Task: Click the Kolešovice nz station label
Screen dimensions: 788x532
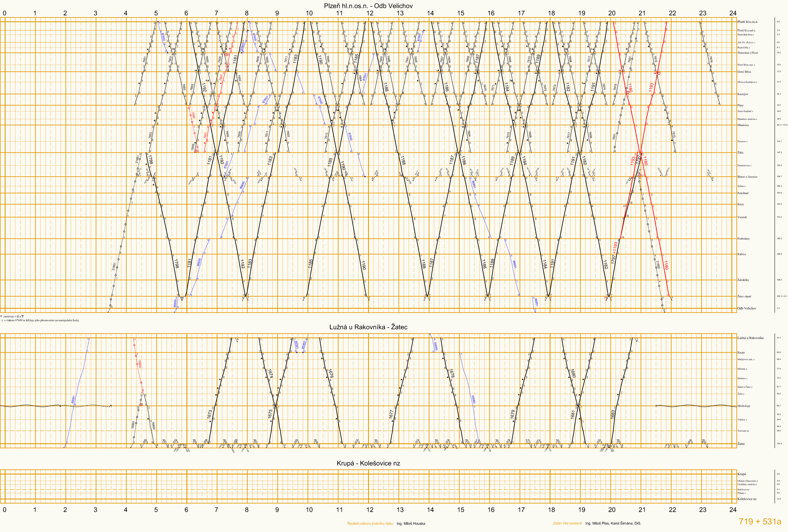Action: [x=747, y=499]
